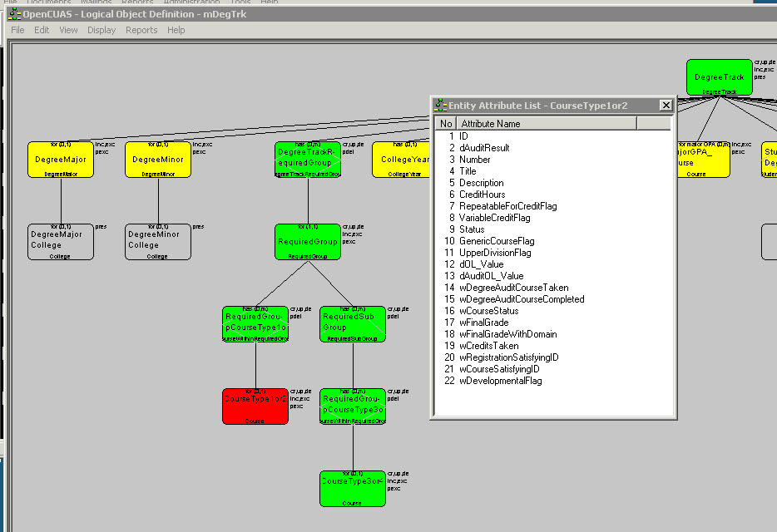Select attribute row wCourseStatus
777x532 pixels.
click(553, 311)
